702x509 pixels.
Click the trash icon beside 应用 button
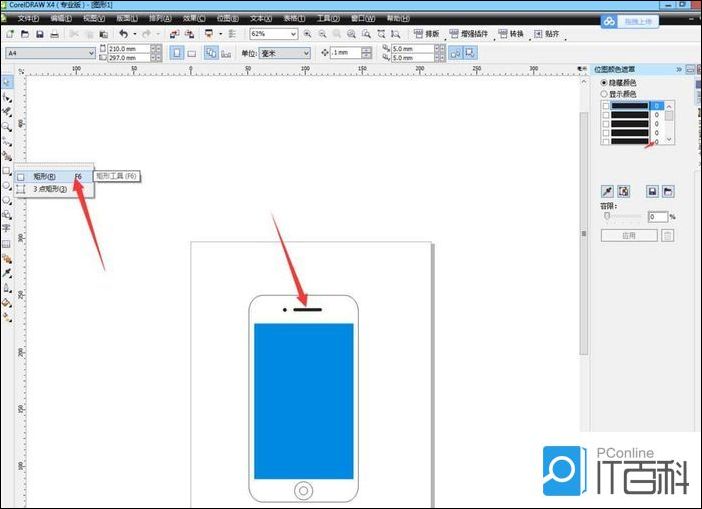coord(668,236)
